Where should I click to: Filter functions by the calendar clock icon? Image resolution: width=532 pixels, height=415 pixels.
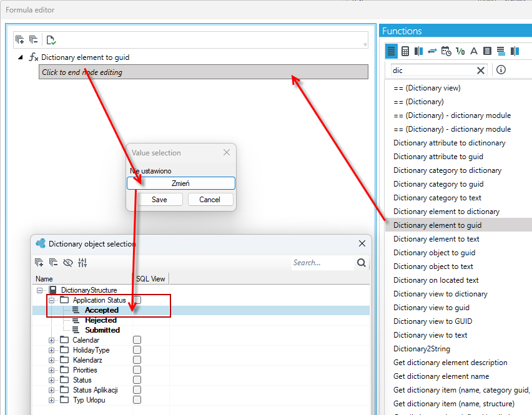click(x=446, y=51)
